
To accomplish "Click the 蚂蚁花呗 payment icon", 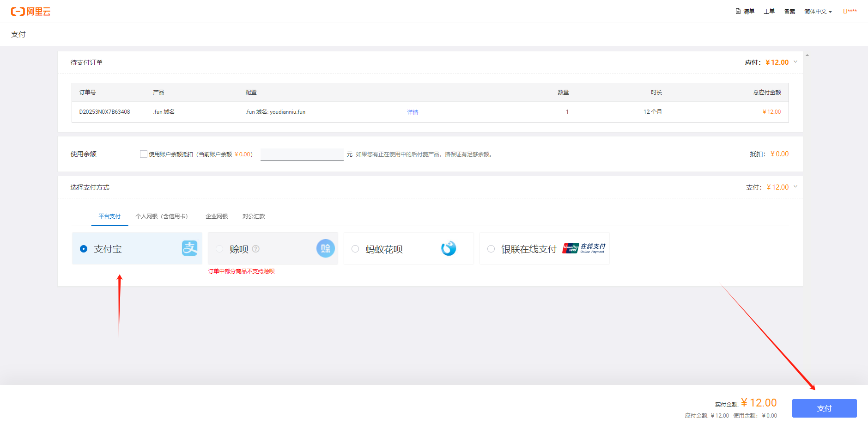I will point(448,248).
